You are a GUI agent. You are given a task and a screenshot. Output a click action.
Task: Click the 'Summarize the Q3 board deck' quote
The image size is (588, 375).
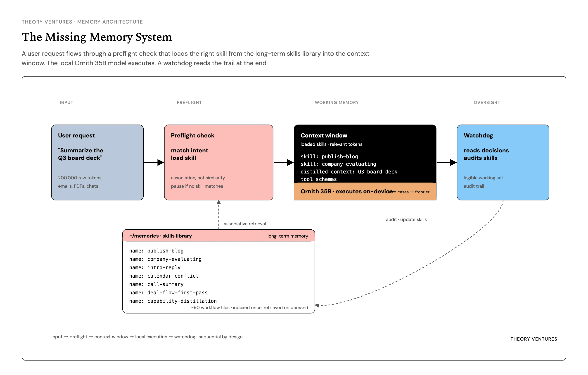(x=81, y=154)
